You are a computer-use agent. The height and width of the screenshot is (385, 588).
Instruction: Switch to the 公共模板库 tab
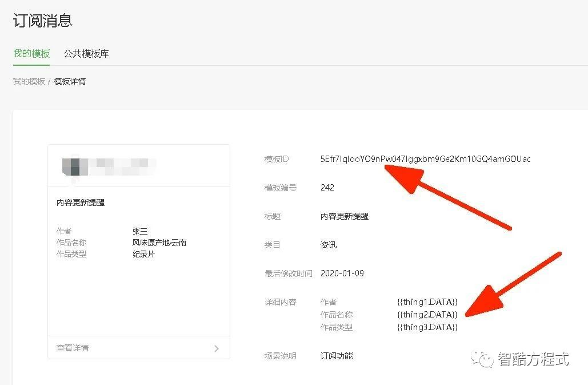(x=86, y=53)
